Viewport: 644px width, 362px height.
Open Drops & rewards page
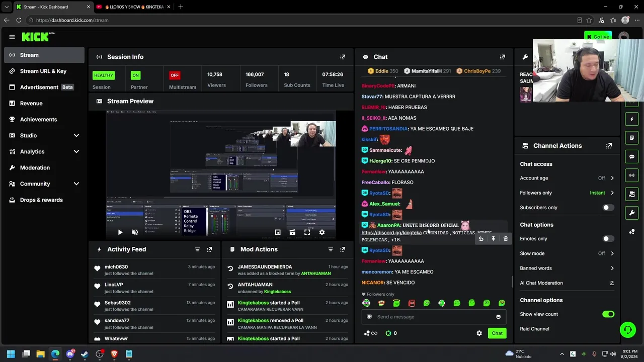44,200
